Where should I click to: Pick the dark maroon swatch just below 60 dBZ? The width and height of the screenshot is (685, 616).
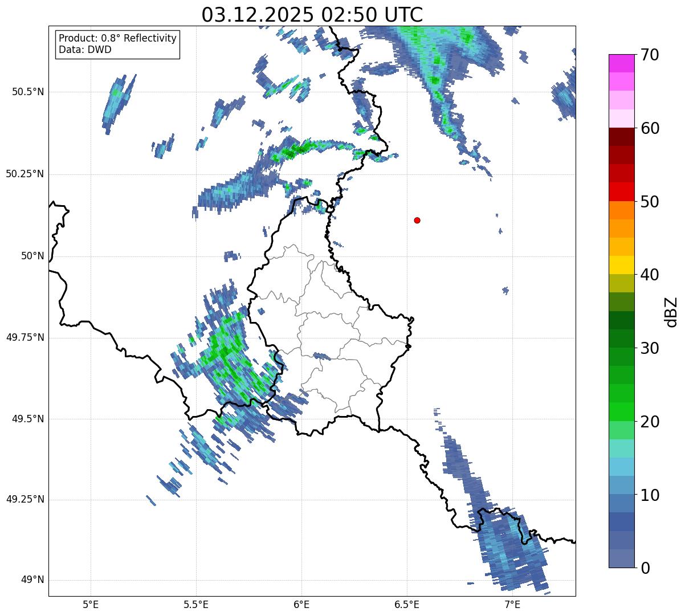[x=622, y=137]
